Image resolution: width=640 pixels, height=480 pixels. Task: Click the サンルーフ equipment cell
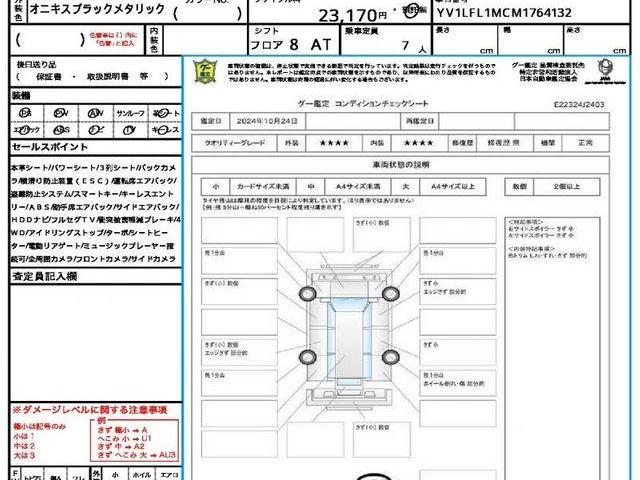pyautogui.click(x=130, y=113)
